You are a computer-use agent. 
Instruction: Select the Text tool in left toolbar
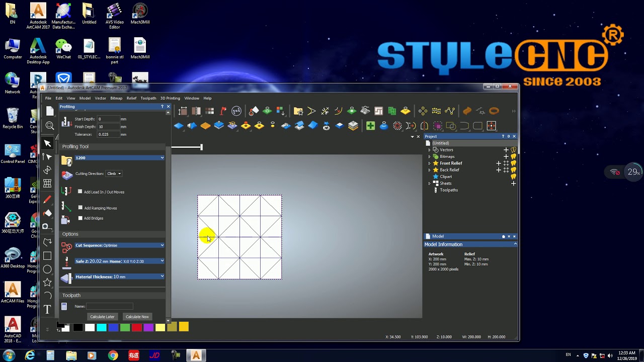[47, 309]
